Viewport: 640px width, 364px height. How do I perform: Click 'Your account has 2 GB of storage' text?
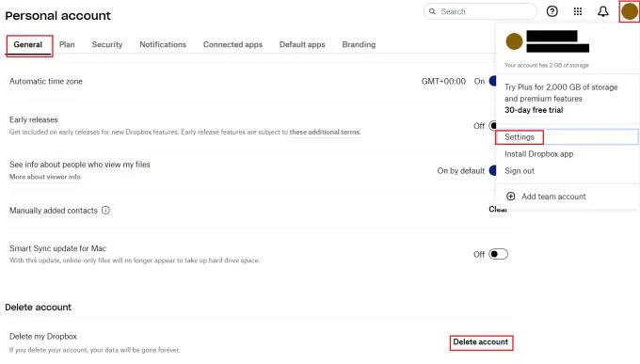pyautogui.click(x=546, y=65)
